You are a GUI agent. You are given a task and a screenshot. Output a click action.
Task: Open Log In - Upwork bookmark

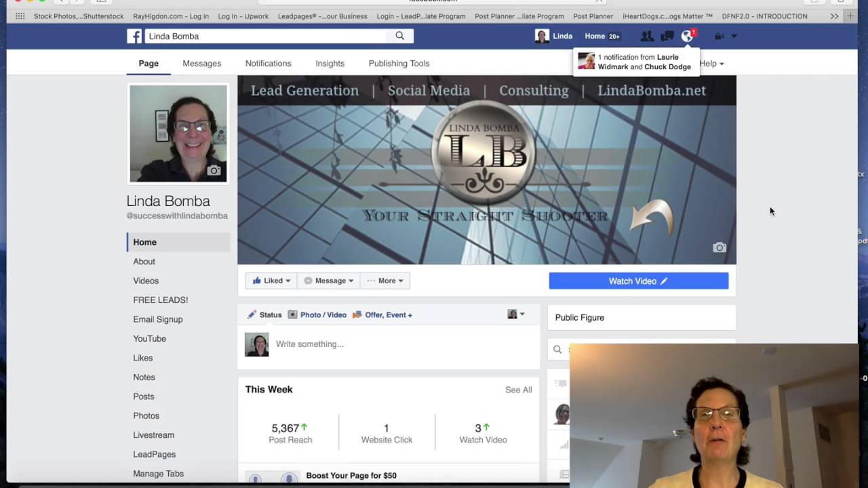[243, 16]
